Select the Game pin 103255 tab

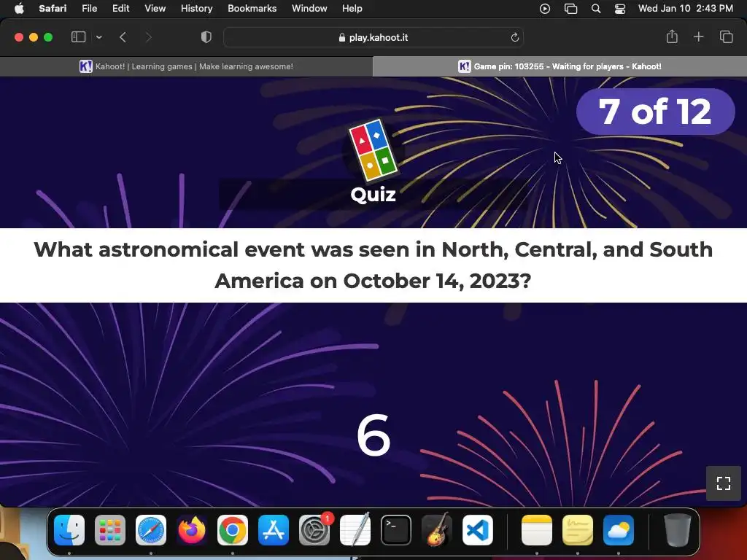coord(560,66)
